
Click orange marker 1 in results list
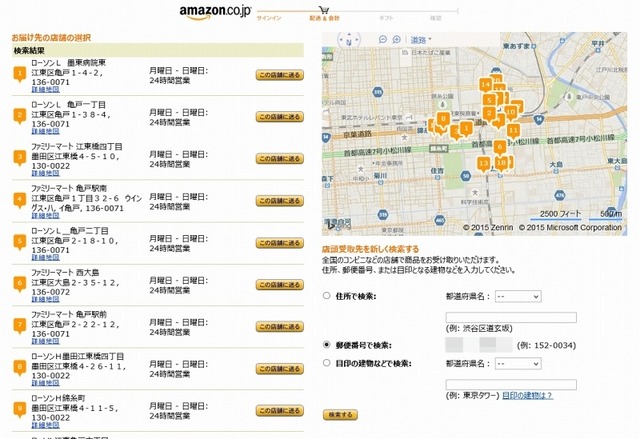[x=19, y=72]
